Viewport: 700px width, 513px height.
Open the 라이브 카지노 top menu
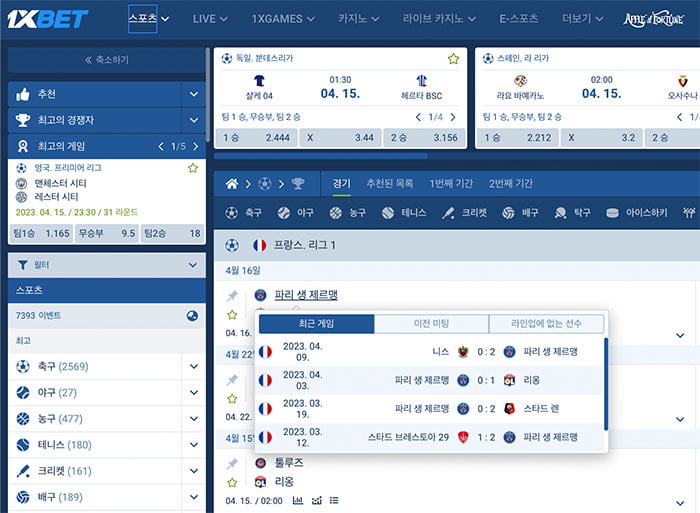439,19
